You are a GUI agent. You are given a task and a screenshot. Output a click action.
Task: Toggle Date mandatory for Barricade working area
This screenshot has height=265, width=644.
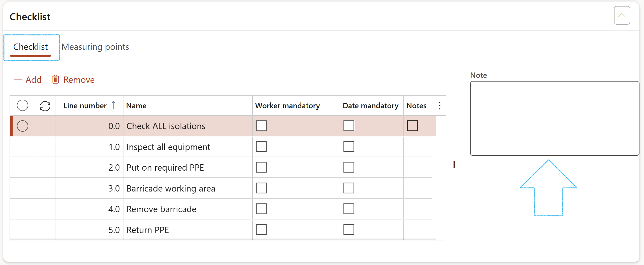349,188
